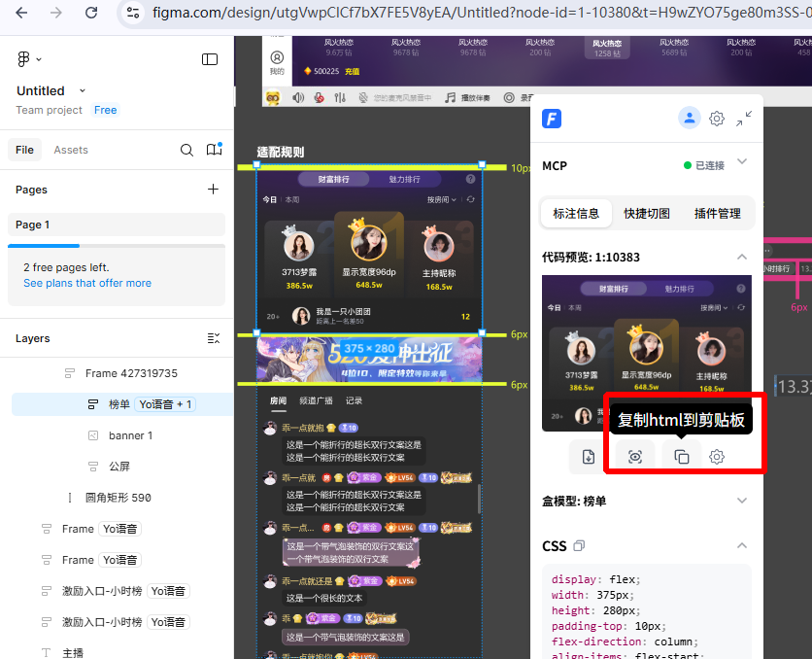The width and height of the screenshot is (812, 659).
Task: Click the search icon in the File panel
Action: click(x=186, y=150)
